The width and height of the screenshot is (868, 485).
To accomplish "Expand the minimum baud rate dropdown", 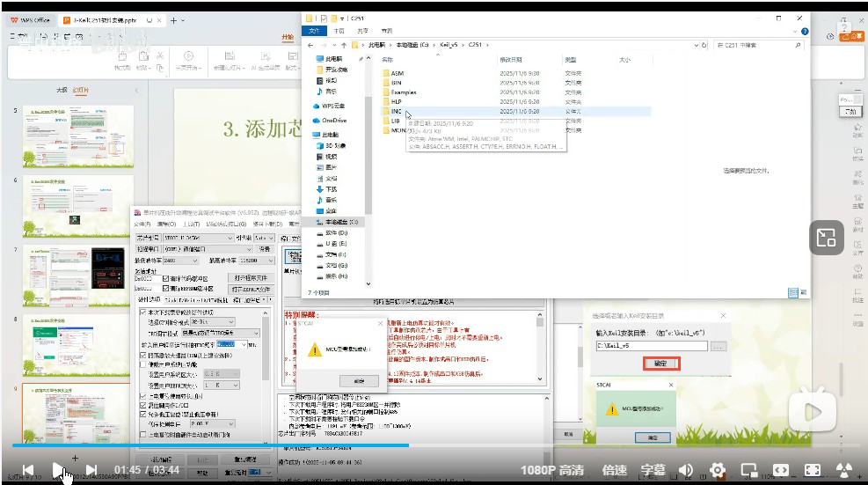I will (193, 261).
